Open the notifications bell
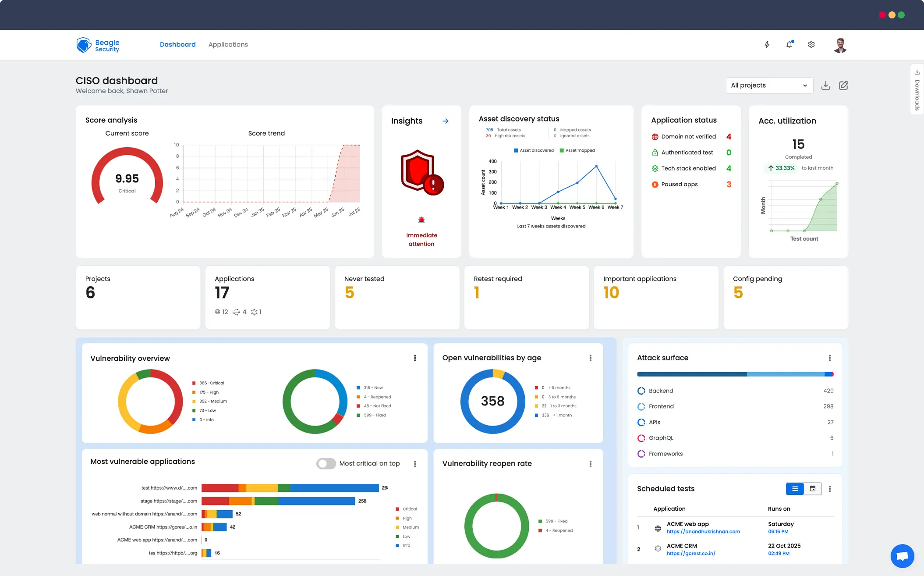 pos(789,45)
